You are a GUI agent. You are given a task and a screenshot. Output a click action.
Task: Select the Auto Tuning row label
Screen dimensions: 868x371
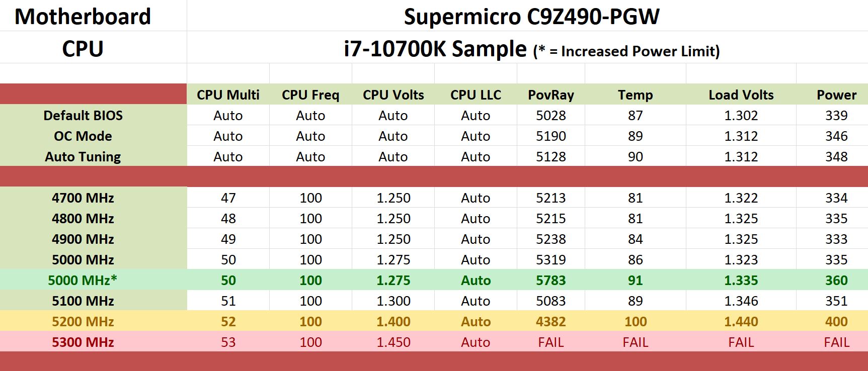tap(83, 156)
